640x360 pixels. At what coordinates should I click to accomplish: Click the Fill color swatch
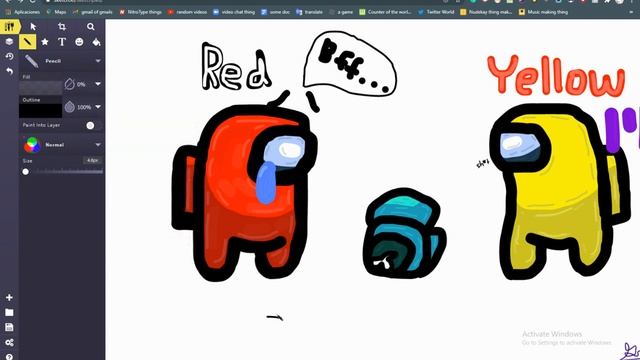click(x=41, y=87)
